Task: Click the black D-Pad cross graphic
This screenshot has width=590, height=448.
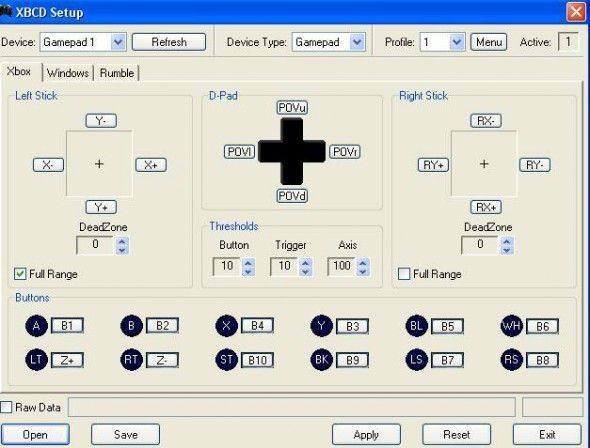Action: pos(292,151)
